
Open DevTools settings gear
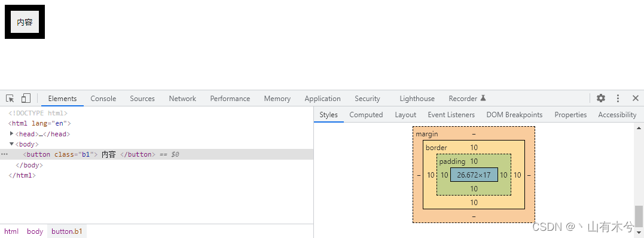[601, 98]
